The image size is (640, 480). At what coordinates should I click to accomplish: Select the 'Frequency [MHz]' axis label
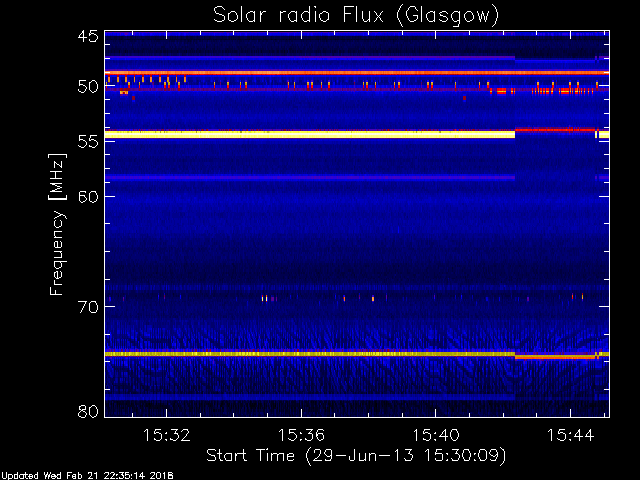(57, 224)
